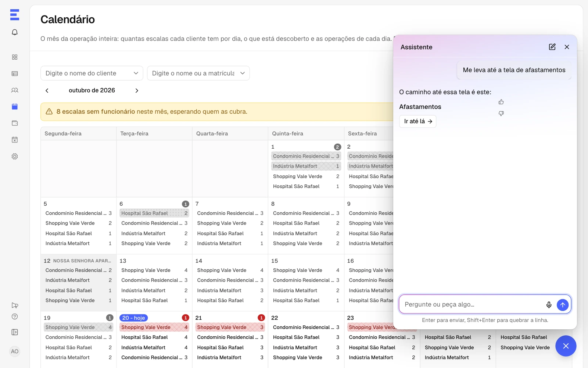The width and height of the screenshot is (588, 368).
Task: Send the assistant message arrow button
Action: click(563, 305)
